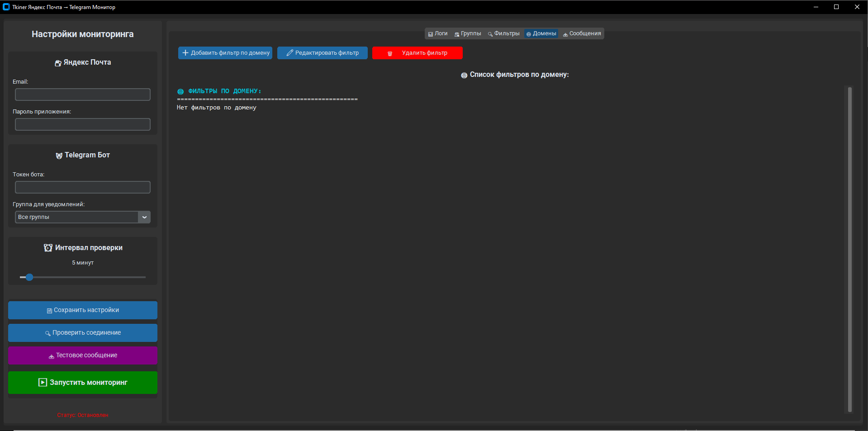Click the globe icon beside Список фильтров heading

[464, 75]
